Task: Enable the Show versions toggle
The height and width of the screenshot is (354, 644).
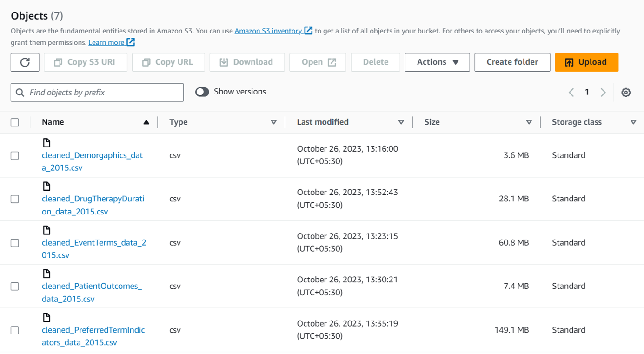Action: (x=202, y=92)
